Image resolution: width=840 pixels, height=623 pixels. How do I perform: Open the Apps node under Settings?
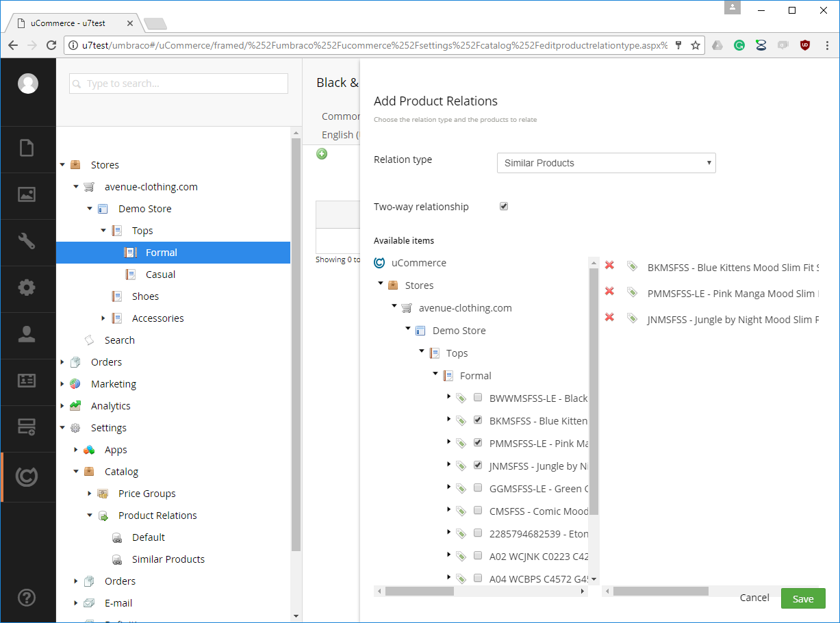[116, 450]
